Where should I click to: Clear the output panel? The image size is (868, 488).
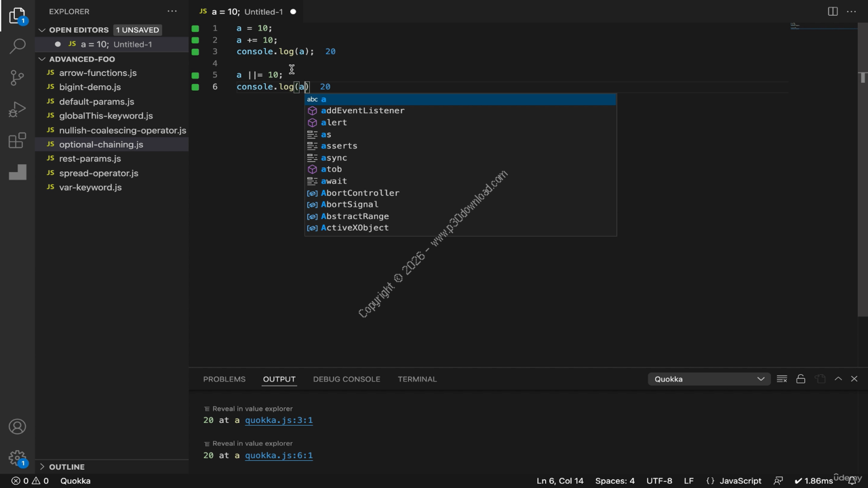(x=782, y=379)
